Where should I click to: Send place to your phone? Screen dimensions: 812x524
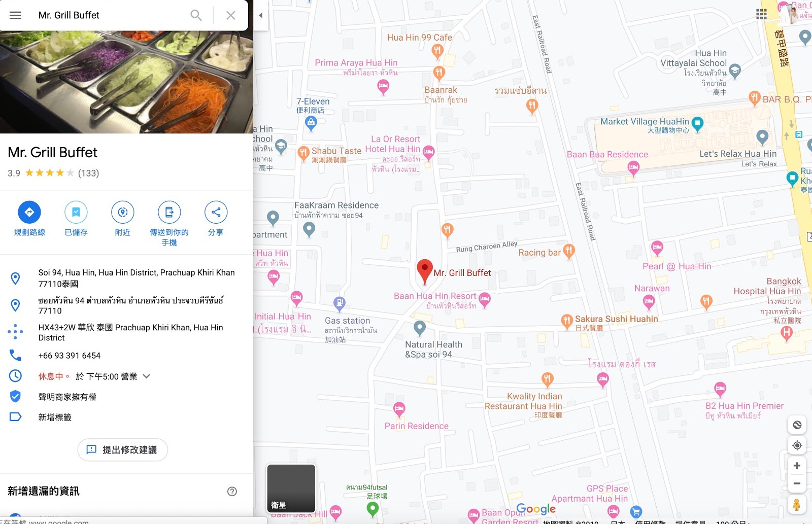(x=169, y=212)
